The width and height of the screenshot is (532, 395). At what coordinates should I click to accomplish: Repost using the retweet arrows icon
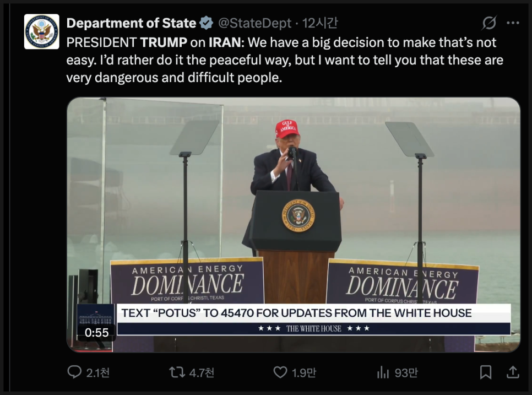coord(177,372)
